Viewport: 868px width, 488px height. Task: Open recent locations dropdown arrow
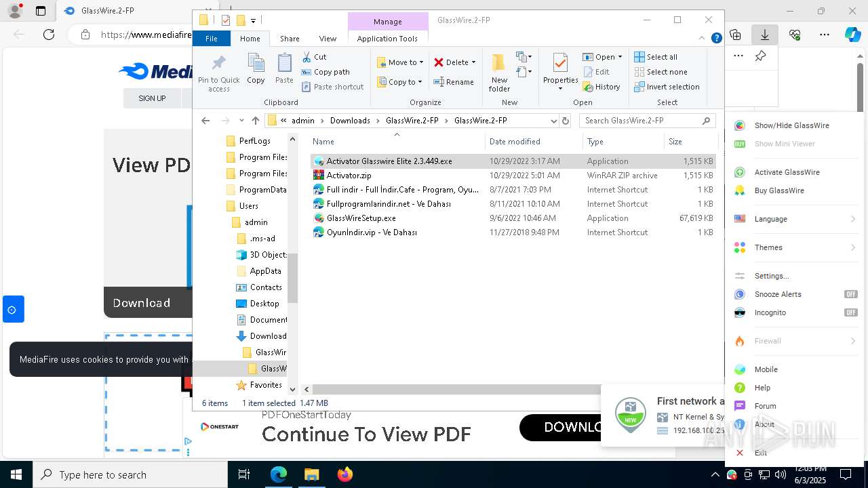tap(241, 121)
